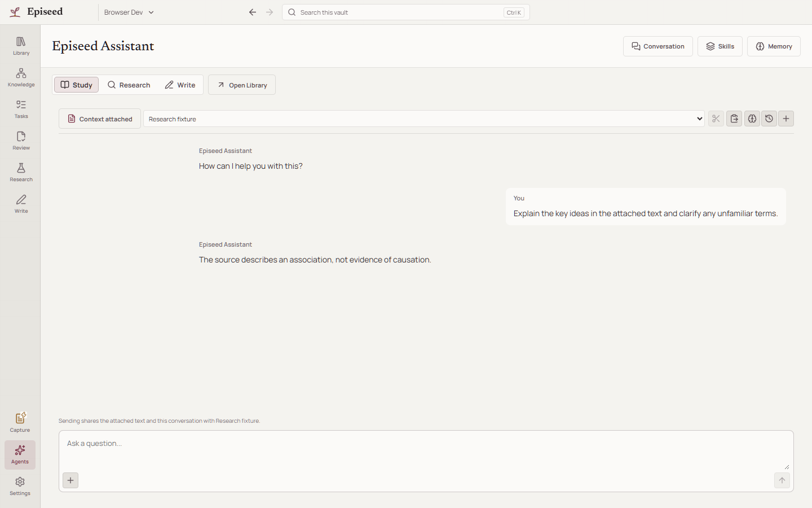Open conversation history clock icon
812x508 pixels.
(769, 119)
